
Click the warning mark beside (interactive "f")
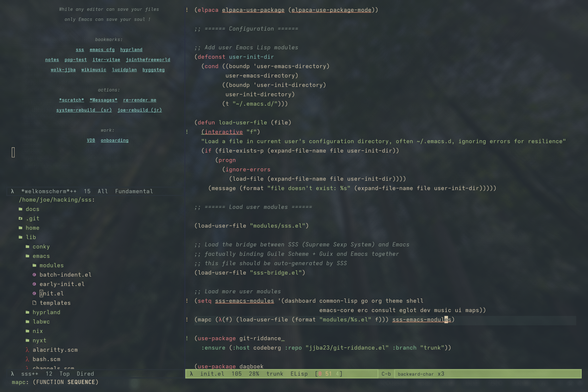pos(187,132)
